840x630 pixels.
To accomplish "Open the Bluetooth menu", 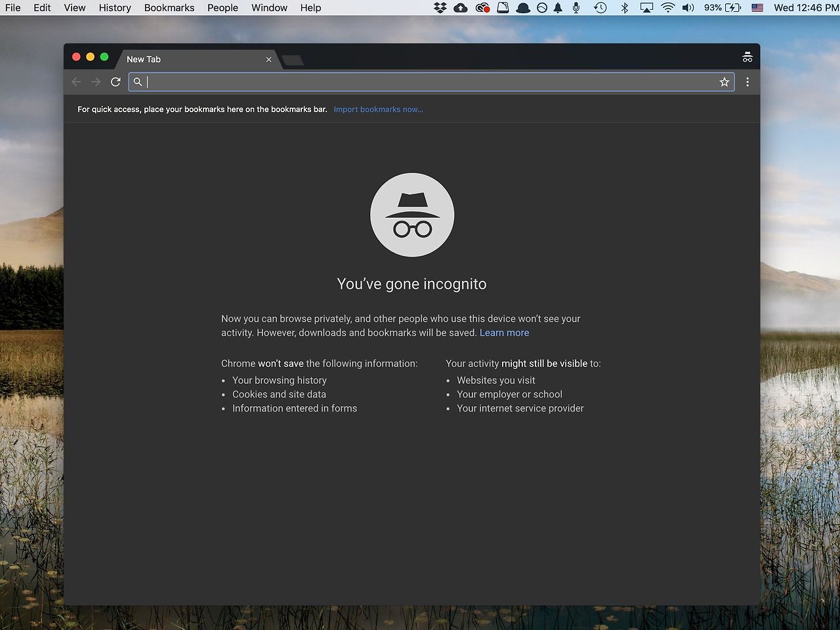I will (625, 8).
